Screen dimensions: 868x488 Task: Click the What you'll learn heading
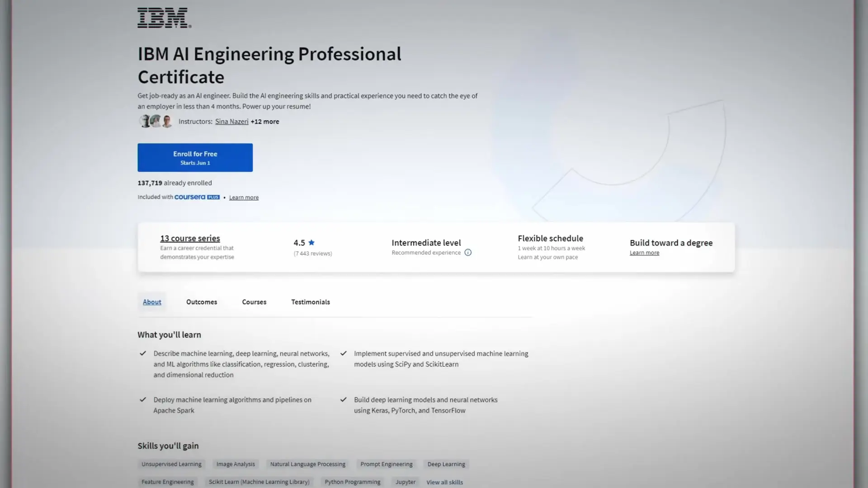tap(169, 335)
